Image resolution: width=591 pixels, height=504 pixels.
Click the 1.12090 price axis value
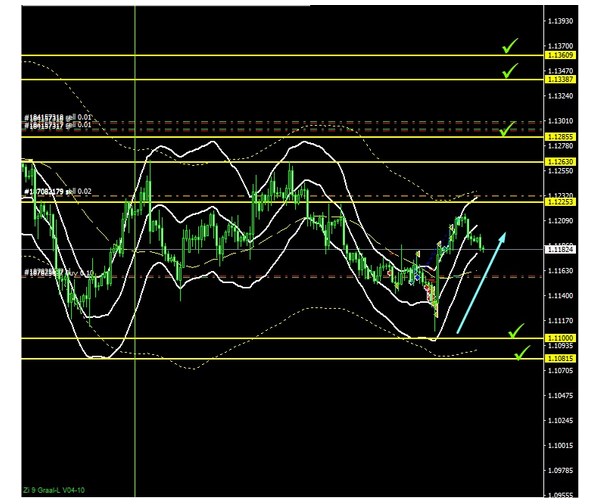(x=560, y=221)
